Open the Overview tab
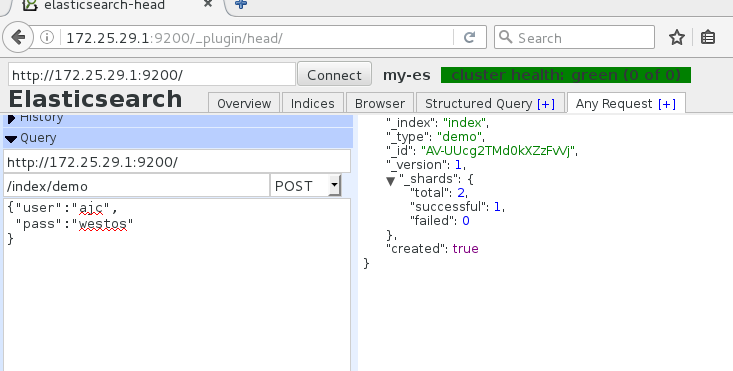733x371 pixels. pyautogui.click(x=244, y=103)
